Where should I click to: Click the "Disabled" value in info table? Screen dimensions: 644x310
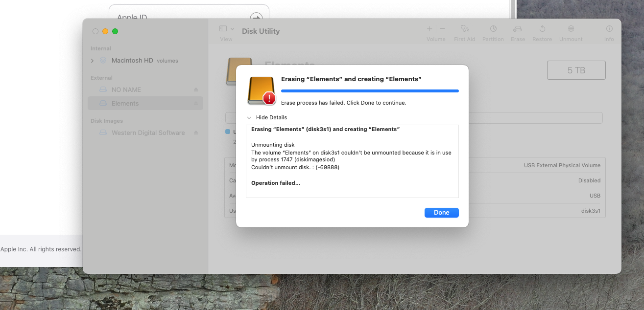point(589,180)
